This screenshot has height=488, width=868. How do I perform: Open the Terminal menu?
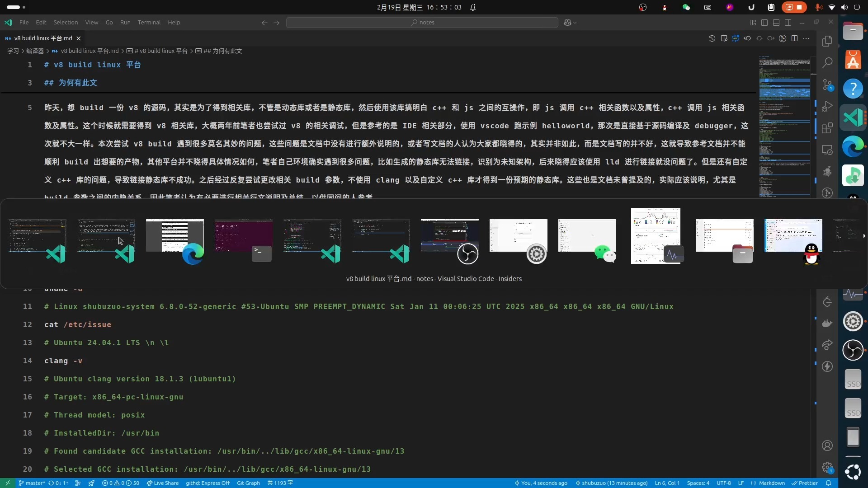[149, 23]
